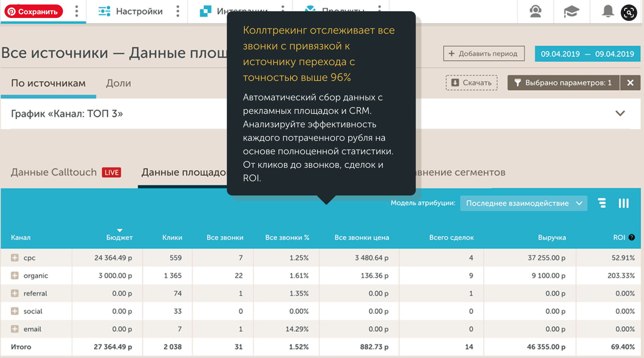644x358 pixels.
Task: Open the Настройки menu item
Action: click(139, 11)
